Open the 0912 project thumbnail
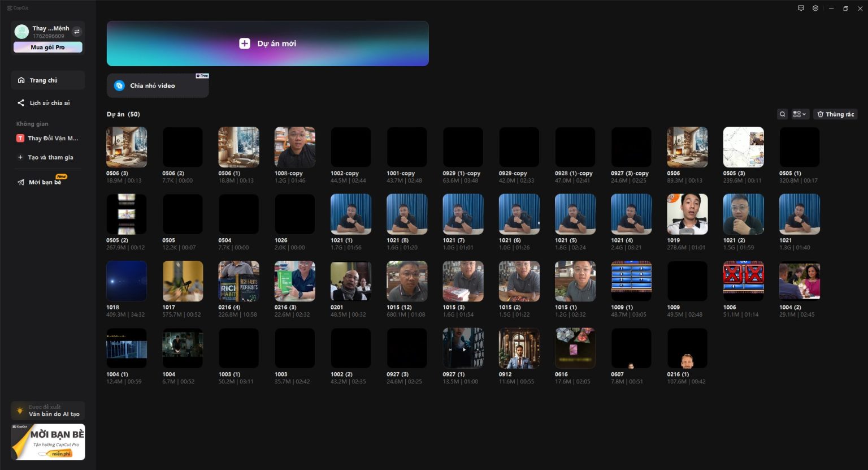This screenshot has width=868, height=470. click(x=519, y=348)
